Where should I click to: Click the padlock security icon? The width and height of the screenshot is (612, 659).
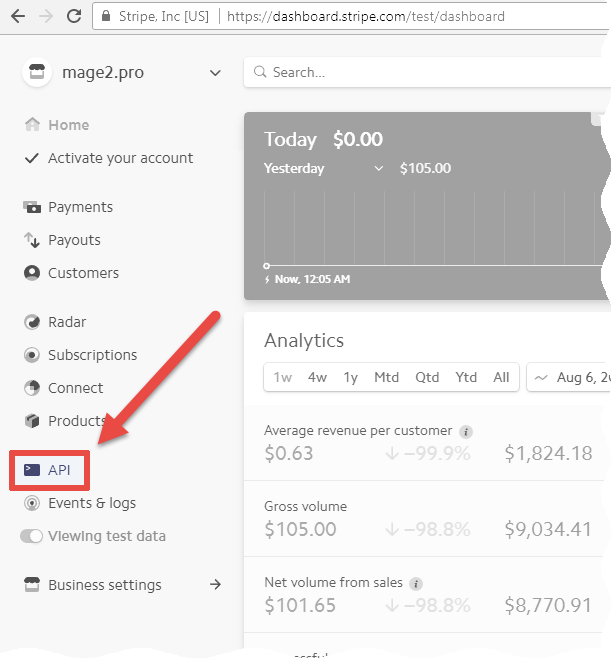[106, 16]
